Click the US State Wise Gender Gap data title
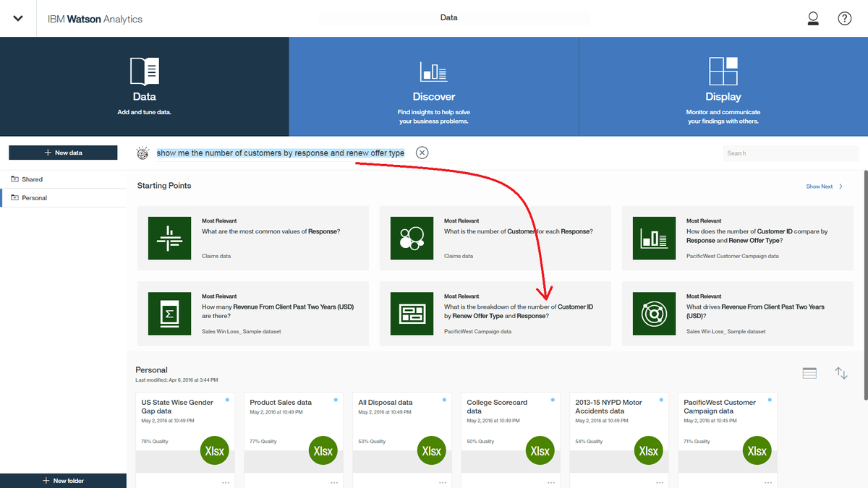 (x=177, y=406)
